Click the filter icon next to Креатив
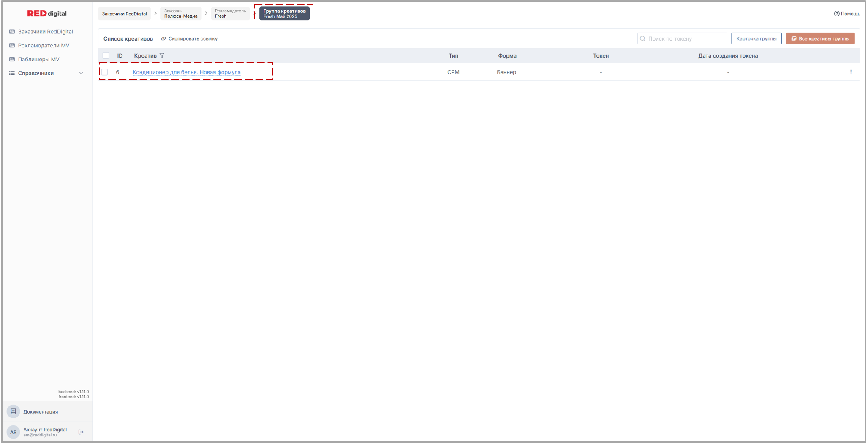The width and height of the screenshot is (868, 444). (x=162, y=56)
